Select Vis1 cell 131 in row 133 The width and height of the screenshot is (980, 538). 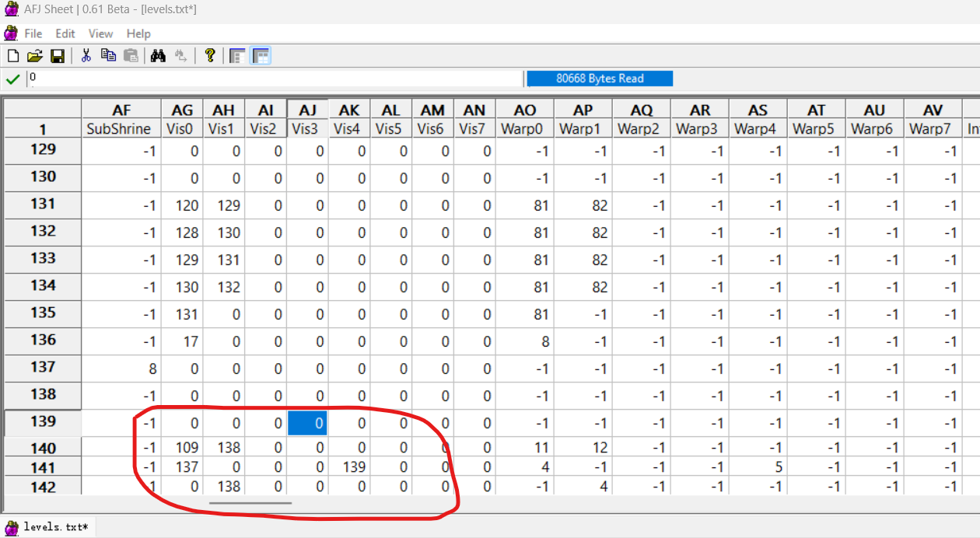[x=224, y=260]
